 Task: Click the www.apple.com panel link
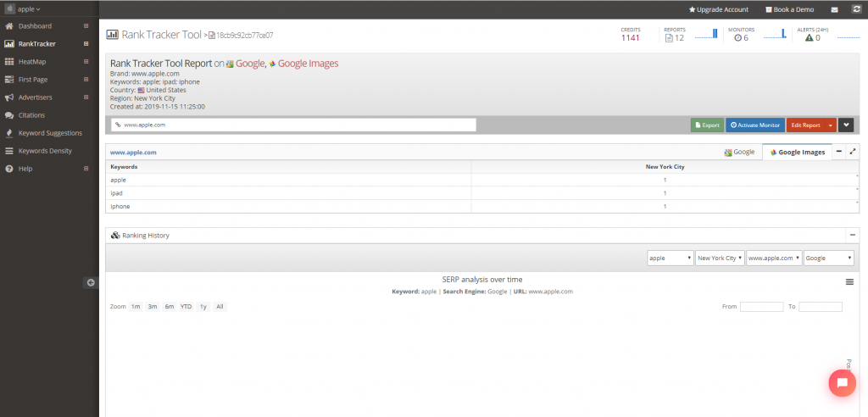click(x=133, y=153)
